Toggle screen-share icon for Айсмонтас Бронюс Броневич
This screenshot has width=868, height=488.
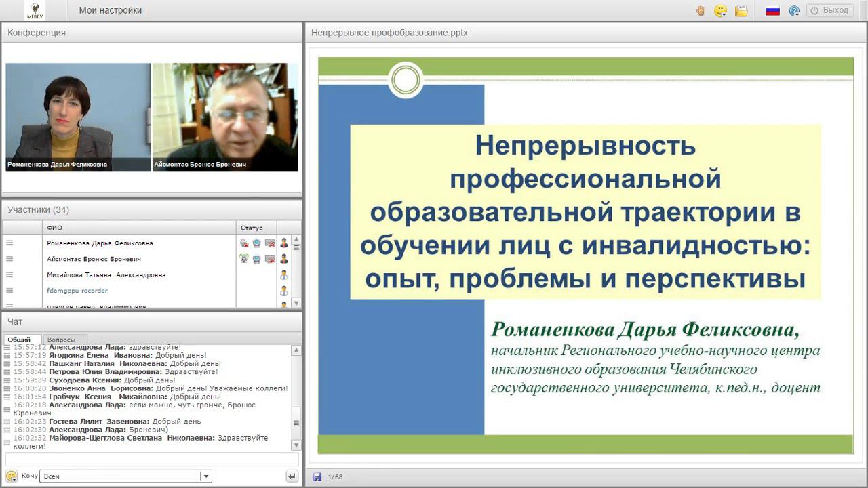tap(270, 259)
